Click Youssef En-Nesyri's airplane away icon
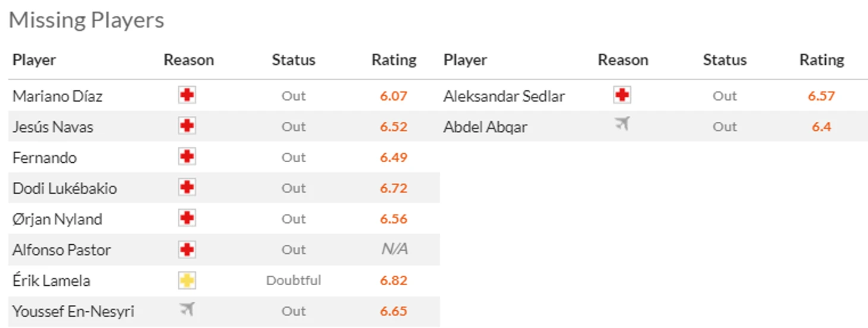This screenshot has height=328, width=868. (x=187, y=309)
